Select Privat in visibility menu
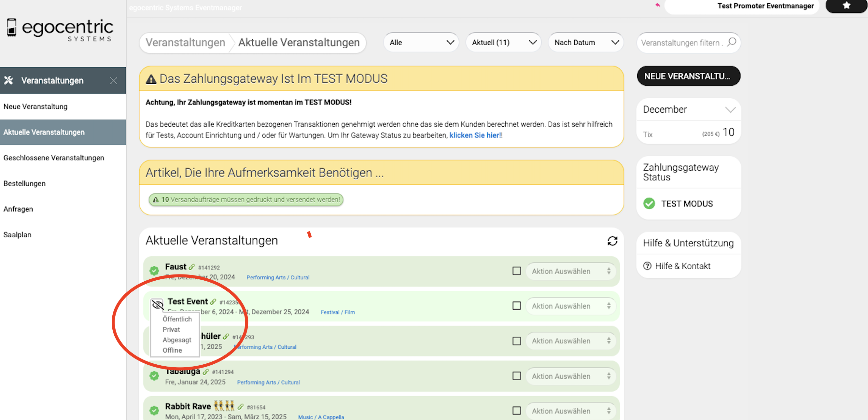Image resolution: width=868 pixels, height=420 pixels. (171, 329)
